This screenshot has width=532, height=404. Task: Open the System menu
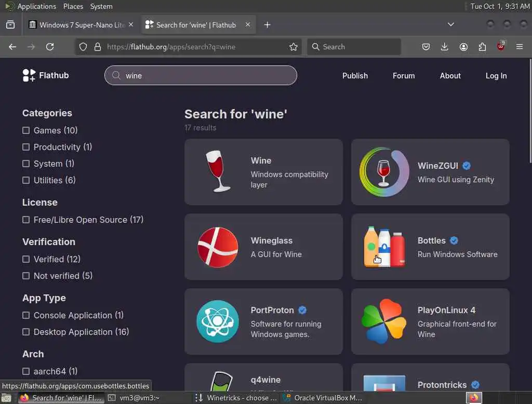point(101,6)
